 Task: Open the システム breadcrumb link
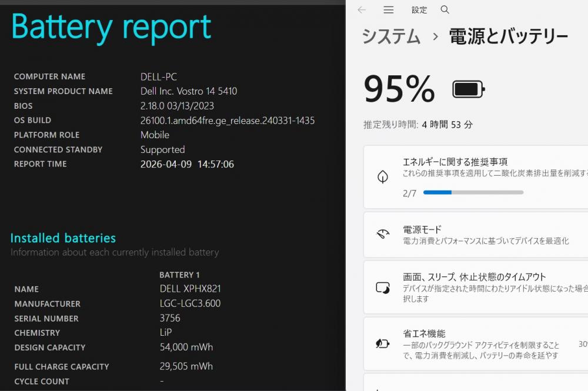(391, 36)
